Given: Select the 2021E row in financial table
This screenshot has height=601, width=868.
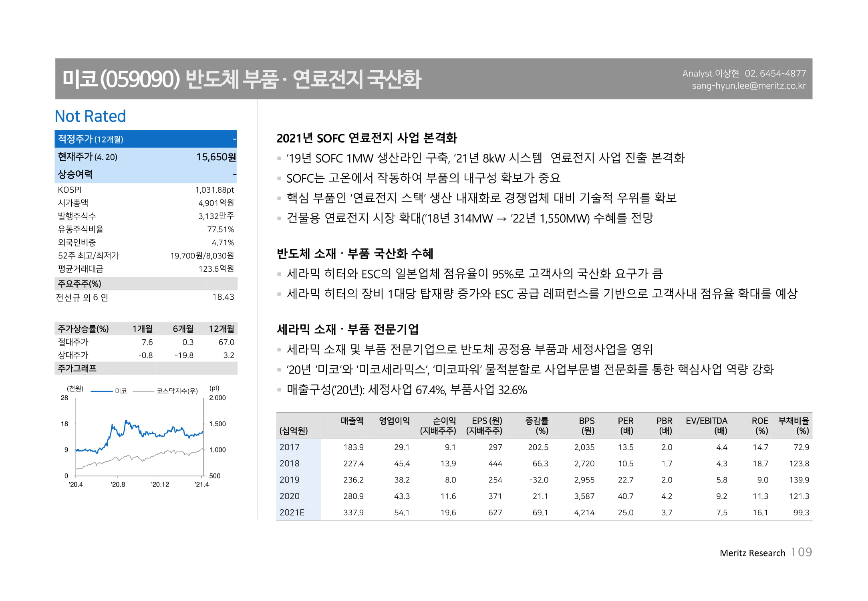Looking at the screenshot, I should pos(292,512).
